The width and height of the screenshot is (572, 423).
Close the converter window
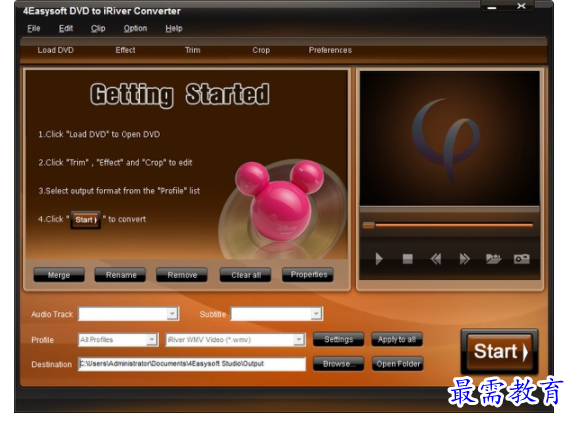point(521,6)
